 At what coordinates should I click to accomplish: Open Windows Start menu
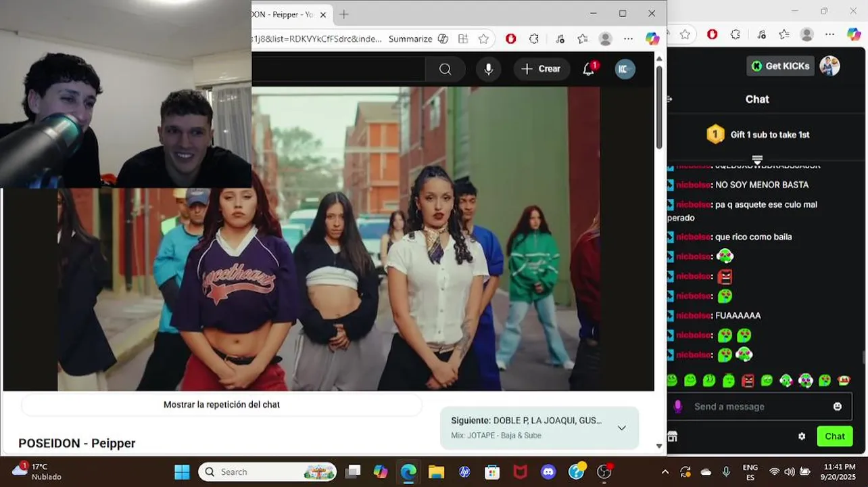[x=182, y=472]
